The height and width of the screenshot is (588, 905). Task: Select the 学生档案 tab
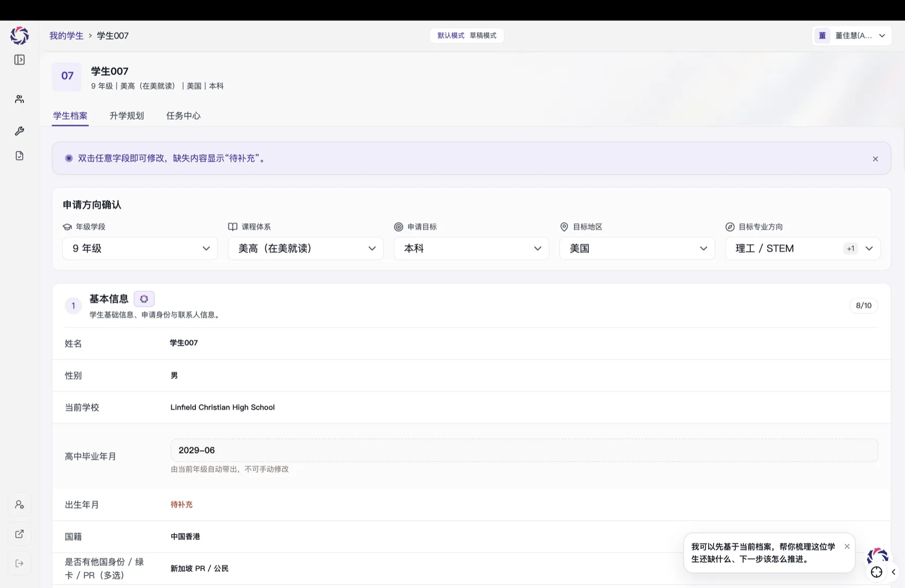pos(70,116)
